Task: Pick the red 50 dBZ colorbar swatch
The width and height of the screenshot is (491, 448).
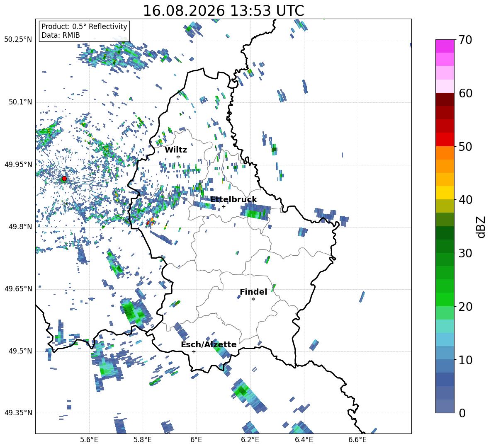Action: click(x=445, y=140)
